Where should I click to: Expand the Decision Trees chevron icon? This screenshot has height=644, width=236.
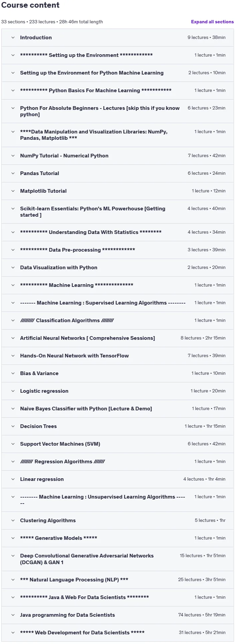click(13, 426)
